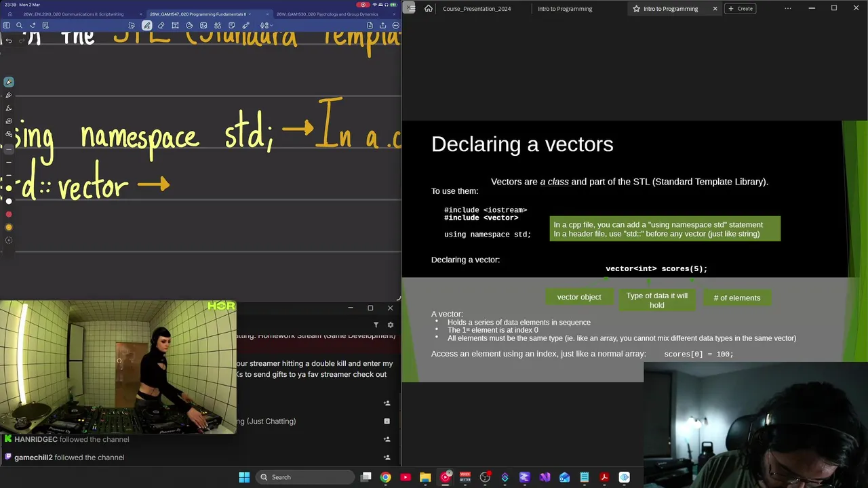The image size is (868, 488).
Task: Open the more options ellipsis in notes app
Action: [x=396, y=25]
